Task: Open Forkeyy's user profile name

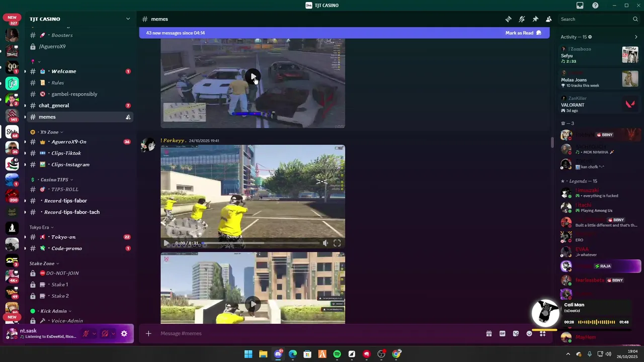Action: click(174, 141)
